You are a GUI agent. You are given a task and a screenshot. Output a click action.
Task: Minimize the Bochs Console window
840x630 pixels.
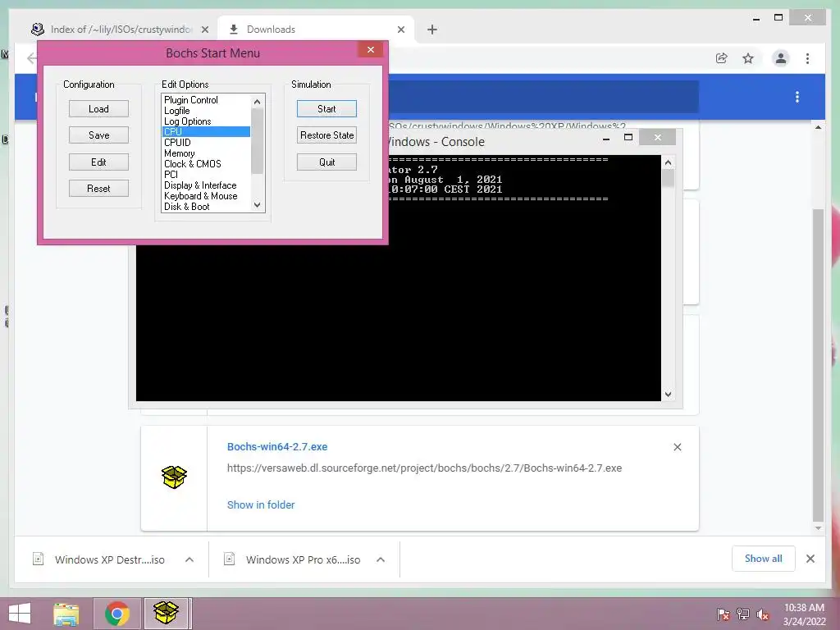tap(606, 138)
